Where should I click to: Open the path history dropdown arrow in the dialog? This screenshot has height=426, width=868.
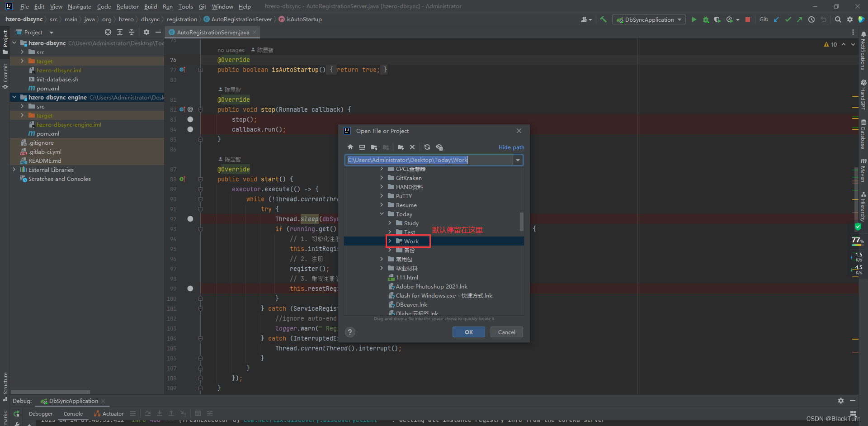click(518, 160)
